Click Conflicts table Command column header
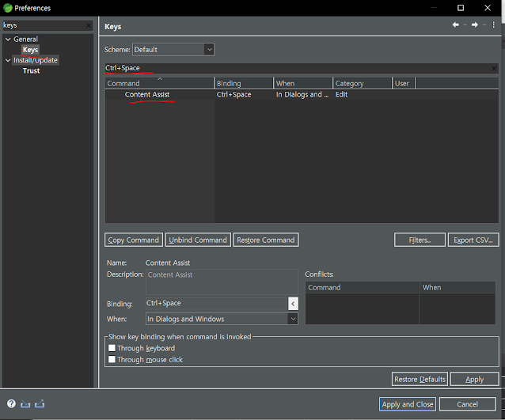This screenshot has width=505, height=420. click(x=363, y=287)
